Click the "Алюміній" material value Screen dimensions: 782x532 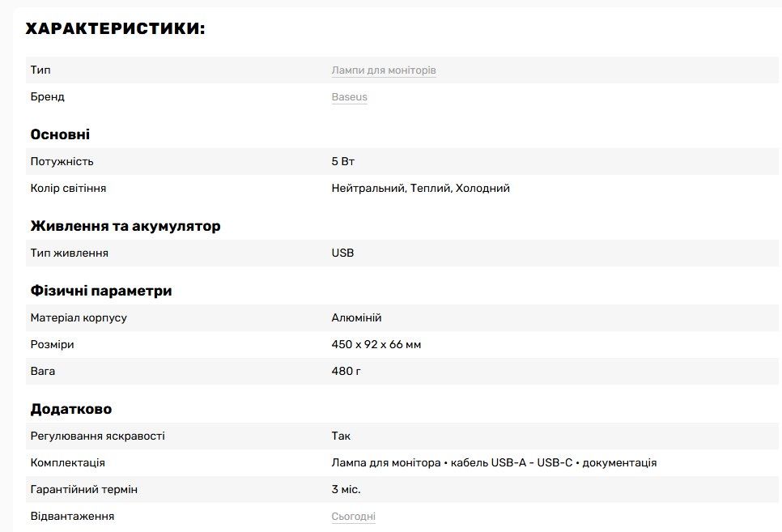(x=356, y=317)
